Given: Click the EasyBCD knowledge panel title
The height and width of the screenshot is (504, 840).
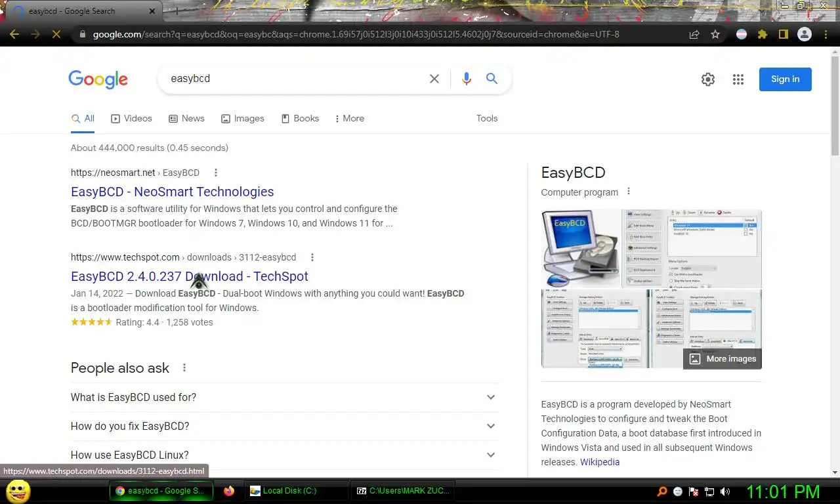Looking at the screenshot, I should click(573, 173).
